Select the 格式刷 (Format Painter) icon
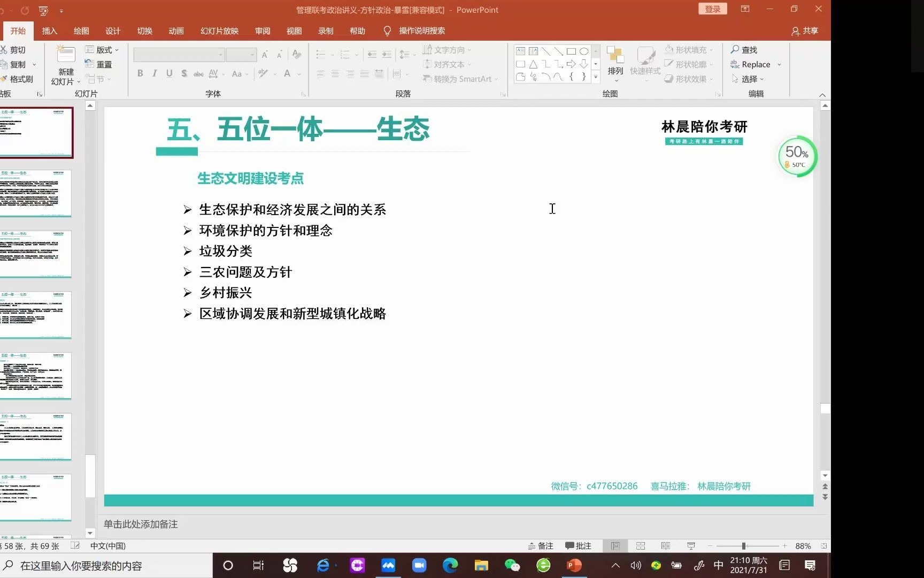 [20, 79]
